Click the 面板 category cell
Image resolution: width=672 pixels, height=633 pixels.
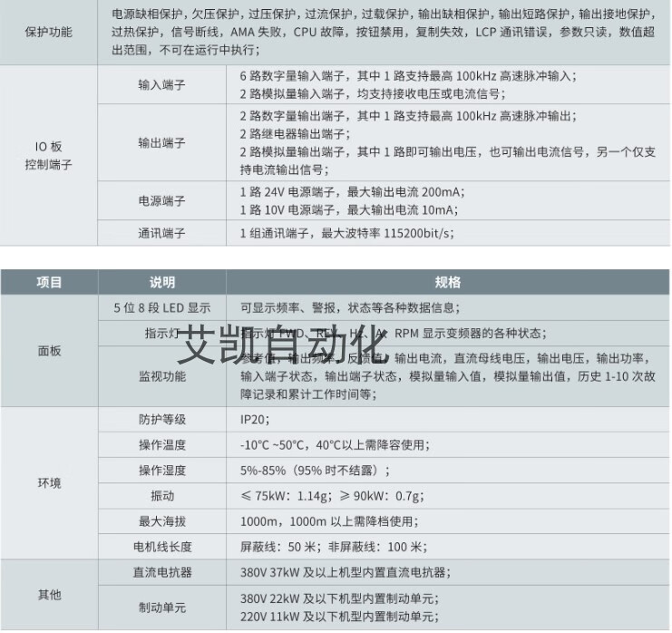[x=49, y=351]
